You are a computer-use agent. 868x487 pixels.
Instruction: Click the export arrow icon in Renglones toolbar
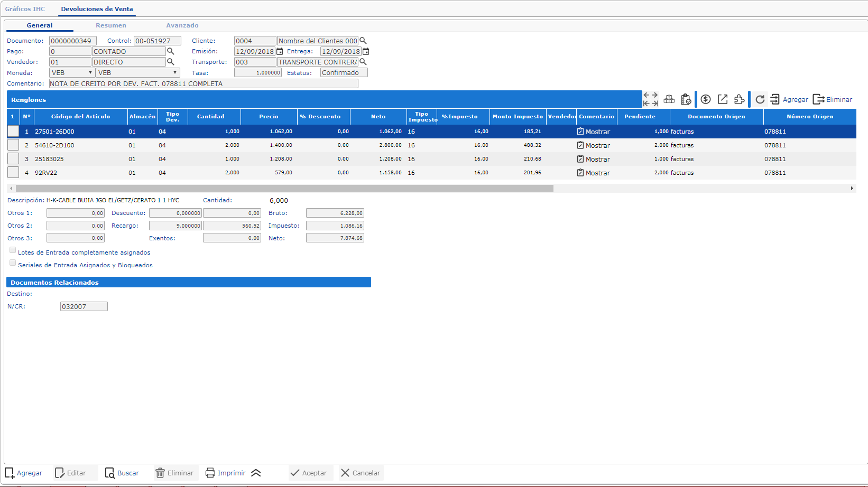point(723,99)
